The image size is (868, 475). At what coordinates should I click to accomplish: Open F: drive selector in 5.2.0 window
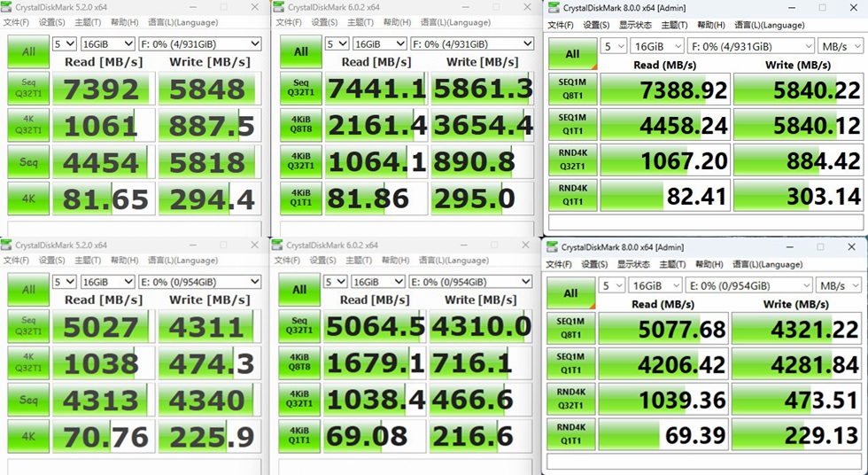click(x=200, y=43)
